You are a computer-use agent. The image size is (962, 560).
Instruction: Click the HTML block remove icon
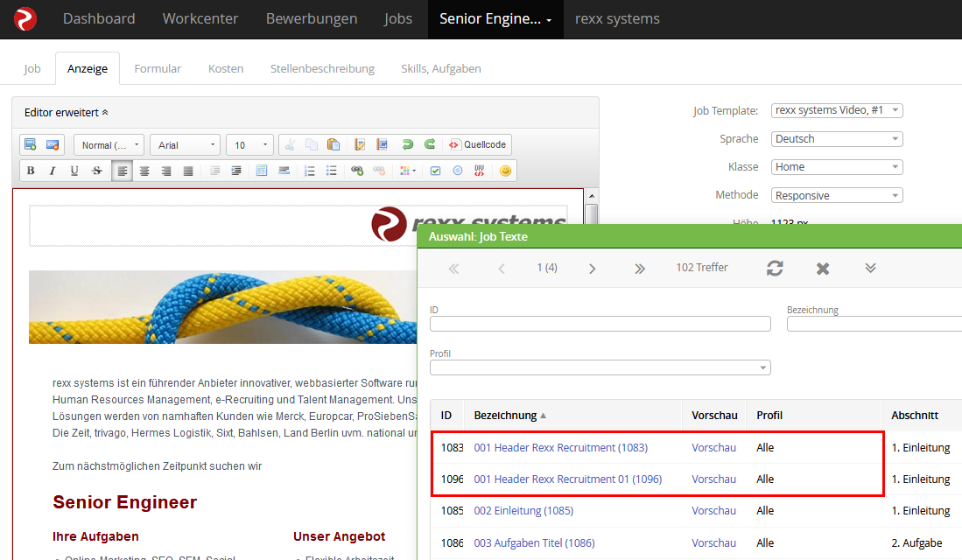click(53, 144)
